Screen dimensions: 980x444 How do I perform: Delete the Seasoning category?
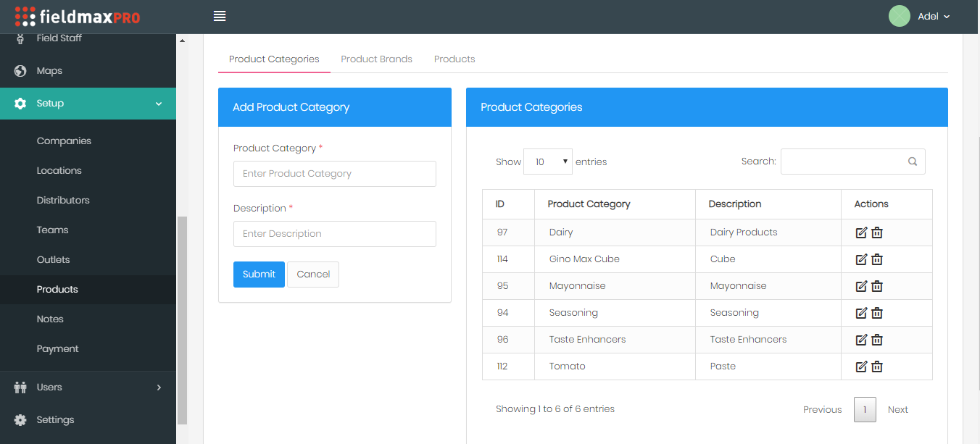click(877, 313)
